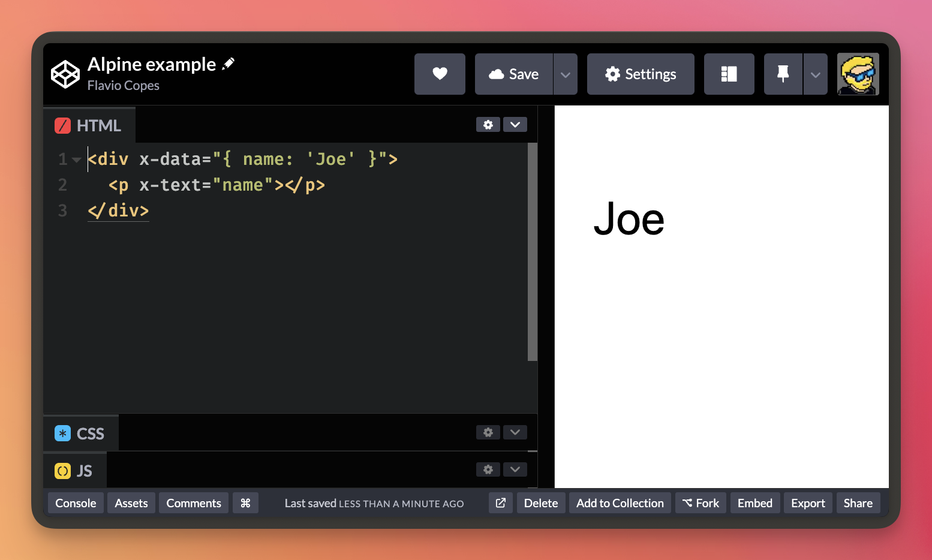Image resolution: width=932 pixels, height=560 pixels.
Task: Open JS editor settings gear
Action: click(x=488, y=469)
